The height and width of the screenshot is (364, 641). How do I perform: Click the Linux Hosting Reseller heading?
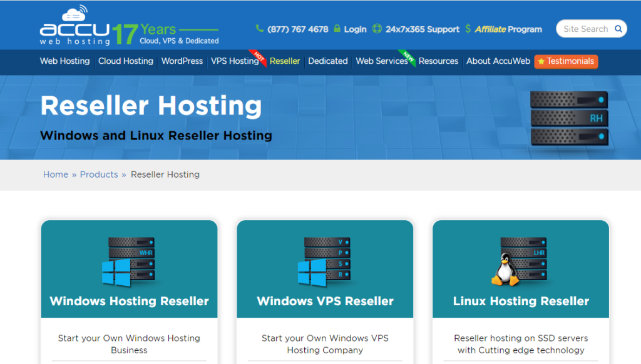click(x=521, y=301)
